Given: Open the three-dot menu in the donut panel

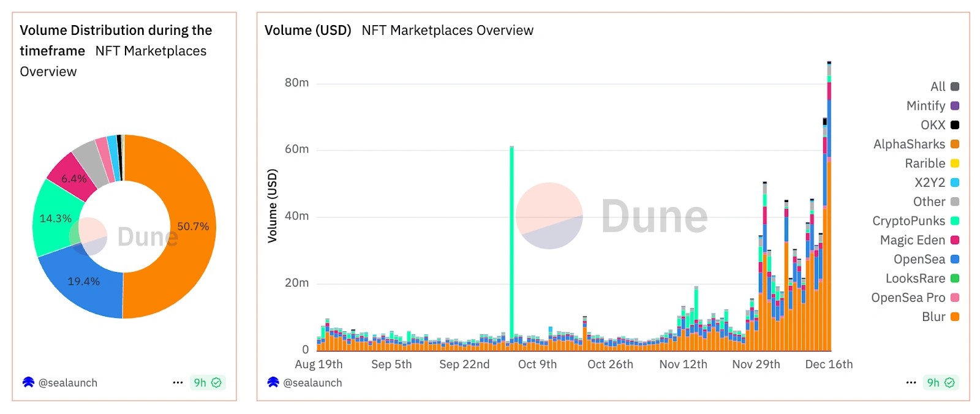Looking at the screenshot, I should pyautogui.click(x=178, y=383).
